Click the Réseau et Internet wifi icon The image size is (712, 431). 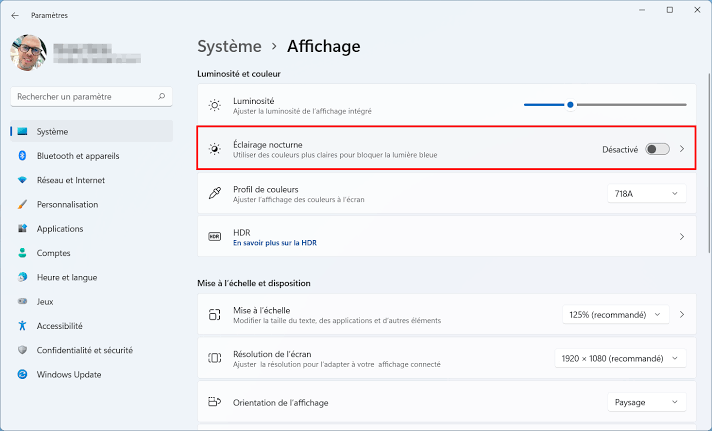pyautogui.click(x=22, y=180)
